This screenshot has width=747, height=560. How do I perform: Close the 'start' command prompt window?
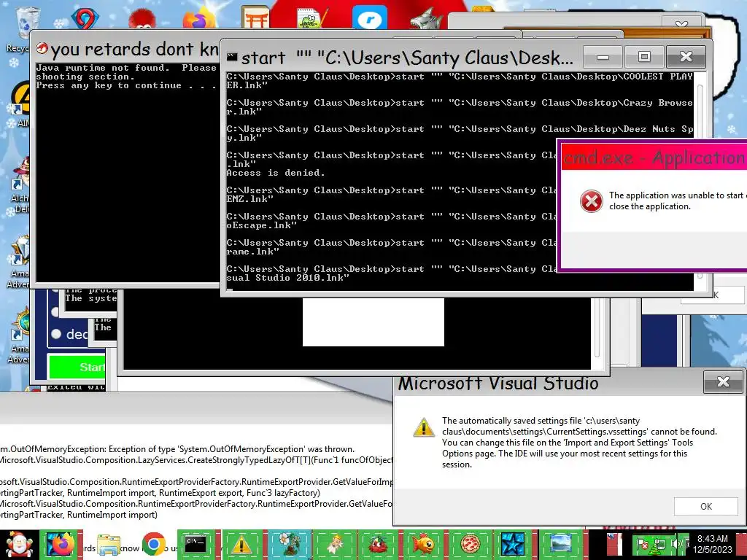coord(686,57)
